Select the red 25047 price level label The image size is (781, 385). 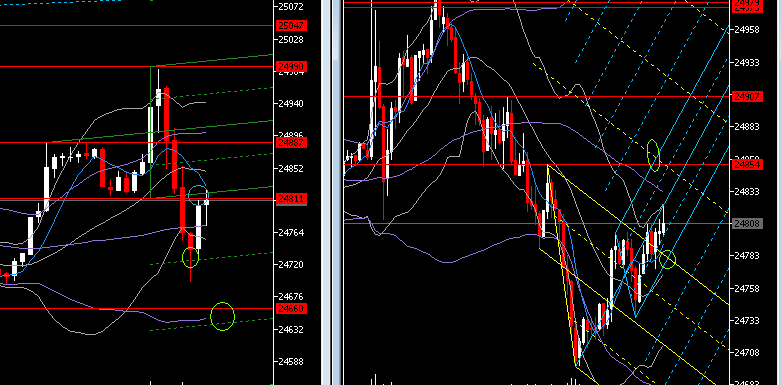(291, 25)
